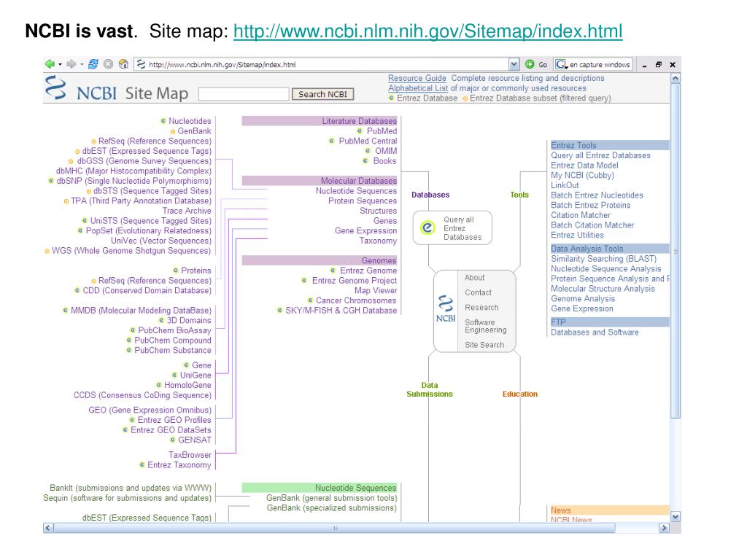Click the page icon inside the address bar
Viewport: 747px width, 560px height.
coord(141,64)
